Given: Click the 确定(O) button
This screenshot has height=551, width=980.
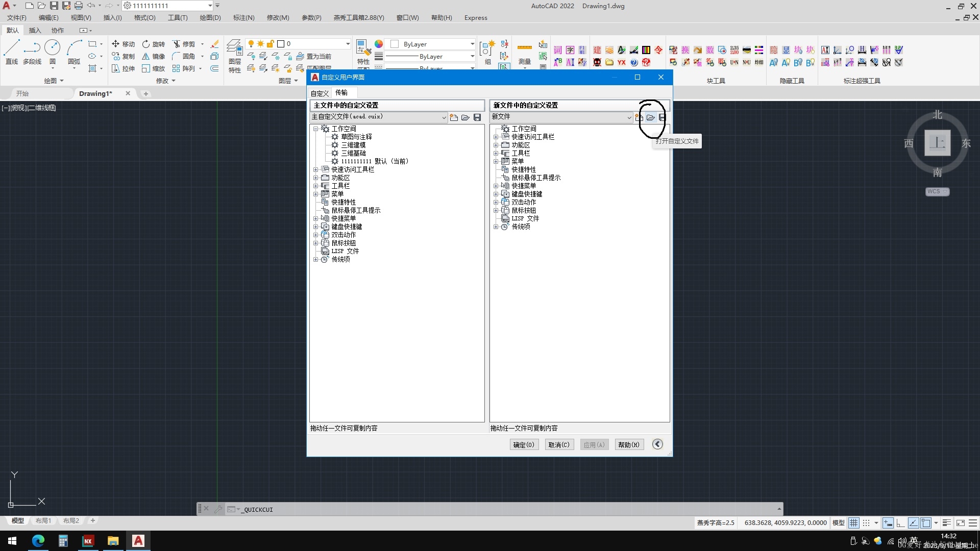Looking at the screenshot, I should 524,445.
